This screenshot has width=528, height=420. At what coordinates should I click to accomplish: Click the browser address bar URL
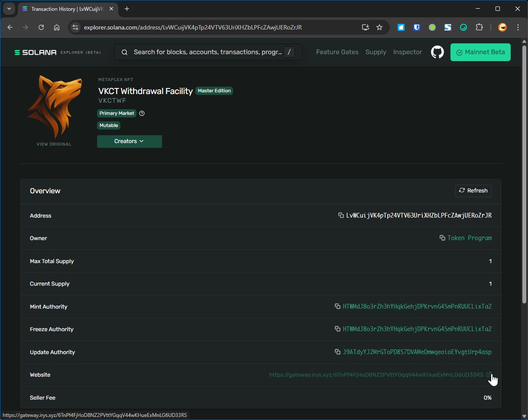(x=193, y=27)
